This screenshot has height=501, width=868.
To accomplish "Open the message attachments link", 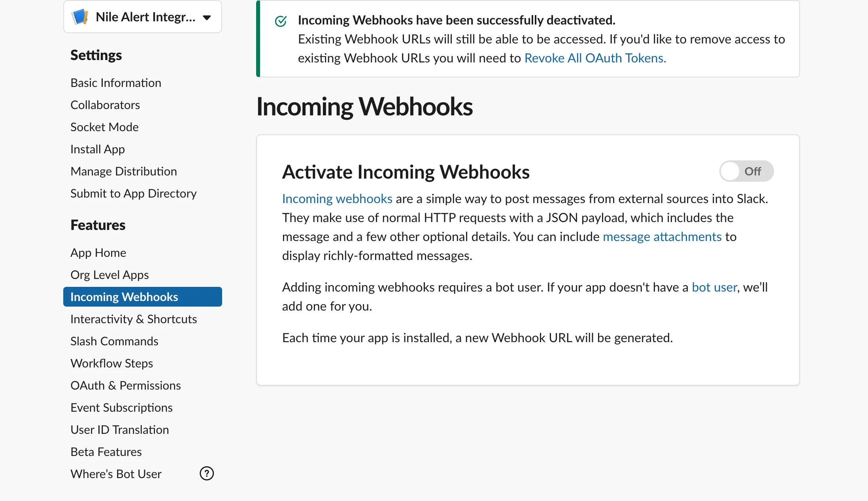I will coord(662,237).
